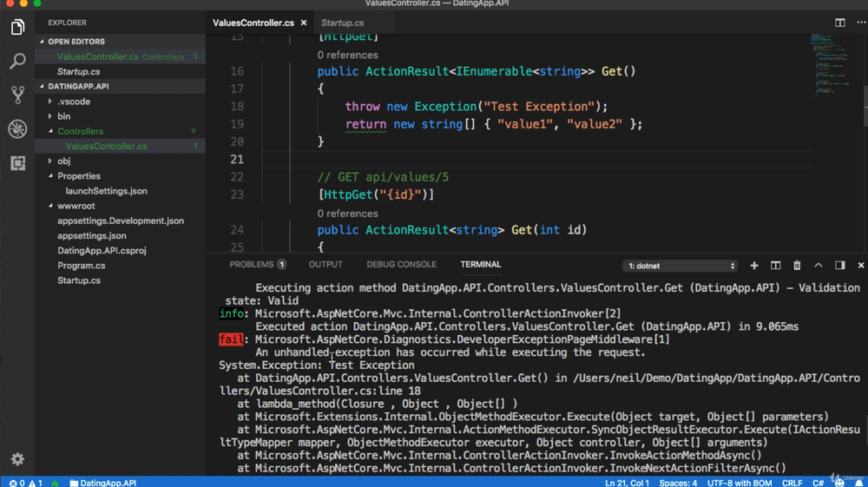This screenshot has width=868, height=487.
Task: Split the editor with the top-right icon
Action: [839, 23]
